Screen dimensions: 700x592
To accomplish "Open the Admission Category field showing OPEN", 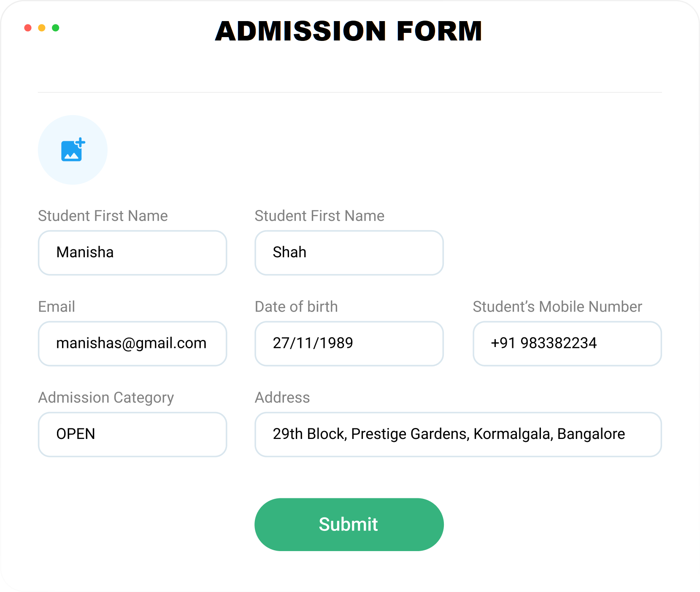I will coord(132,434).
